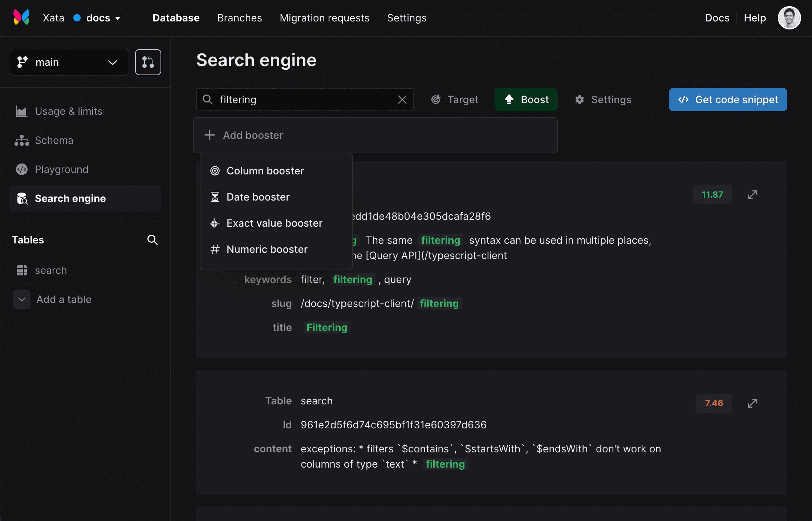Open the top Settings tab
Viewport: 812px width, 521px height.
coord(407,18)
